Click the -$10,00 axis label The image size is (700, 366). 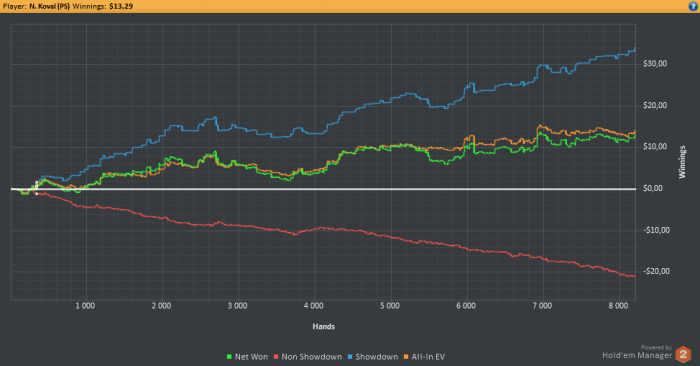(656, 230)
